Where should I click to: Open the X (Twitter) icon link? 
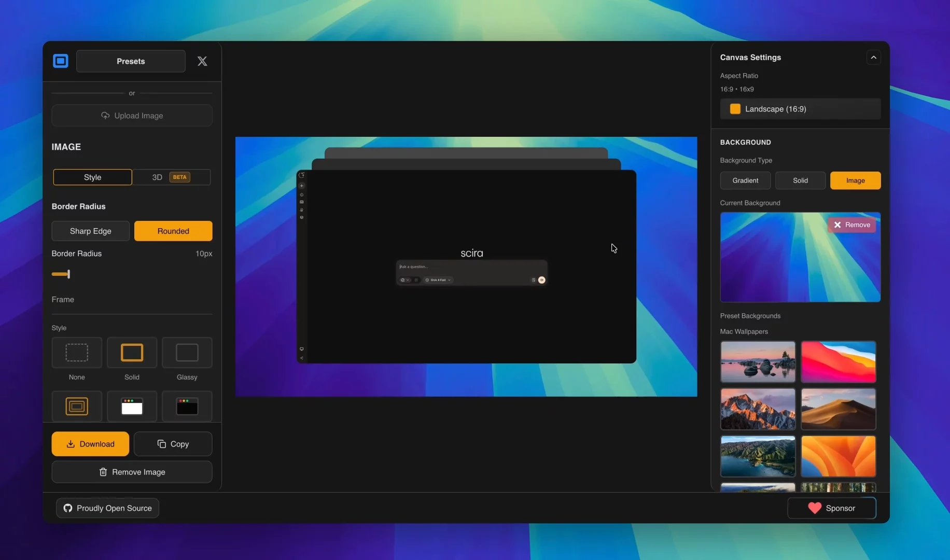click(x=202, y=61)
